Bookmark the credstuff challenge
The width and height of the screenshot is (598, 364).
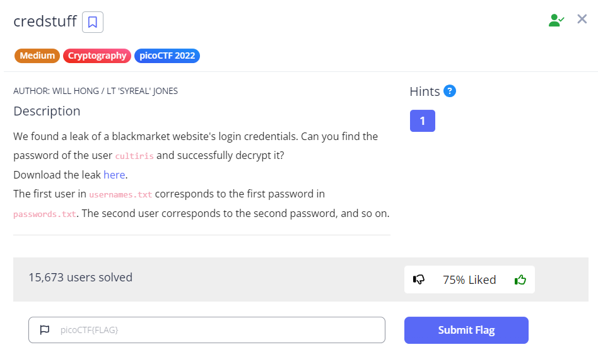tap(93, 22)
